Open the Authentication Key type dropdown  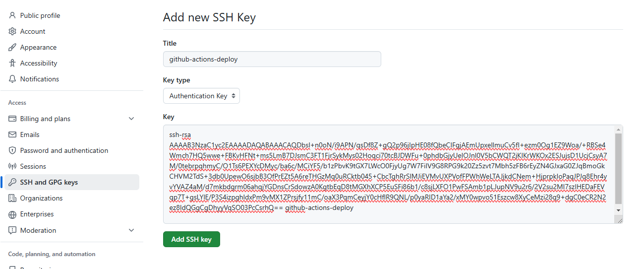point(201,96)
